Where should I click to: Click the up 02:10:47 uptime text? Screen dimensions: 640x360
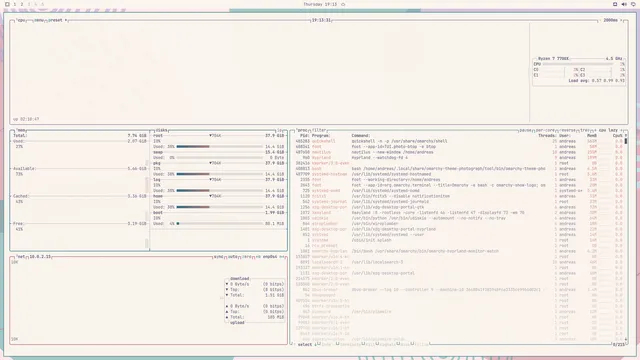[x=26, y=119]
